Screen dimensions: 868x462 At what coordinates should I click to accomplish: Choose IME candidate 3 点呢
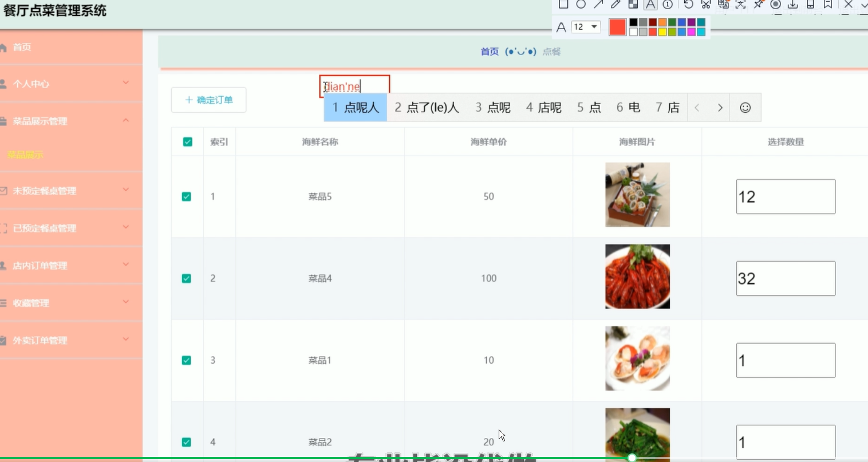pyautogui.click(x=493, y=108)
